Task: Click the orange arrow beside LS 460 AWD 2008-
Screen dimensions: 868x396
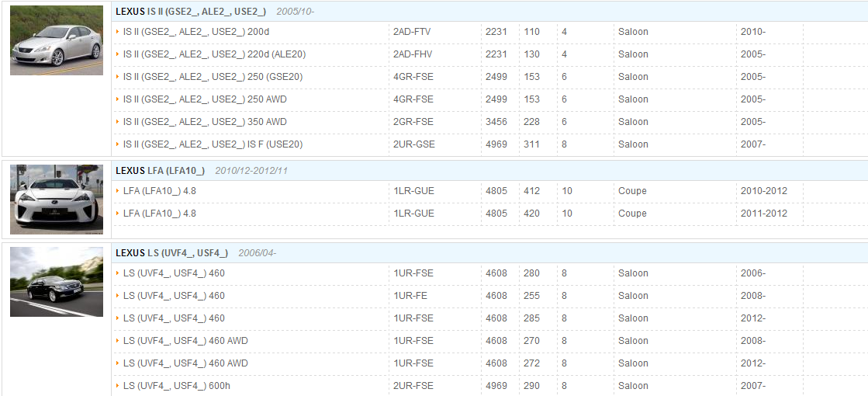Action: click(118, 341)
